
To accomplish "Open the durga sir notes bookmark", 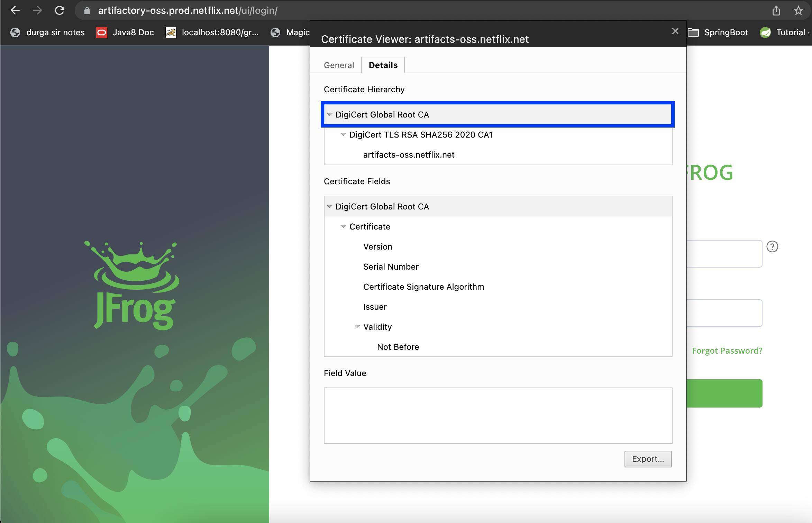I will tap(47, 32).
